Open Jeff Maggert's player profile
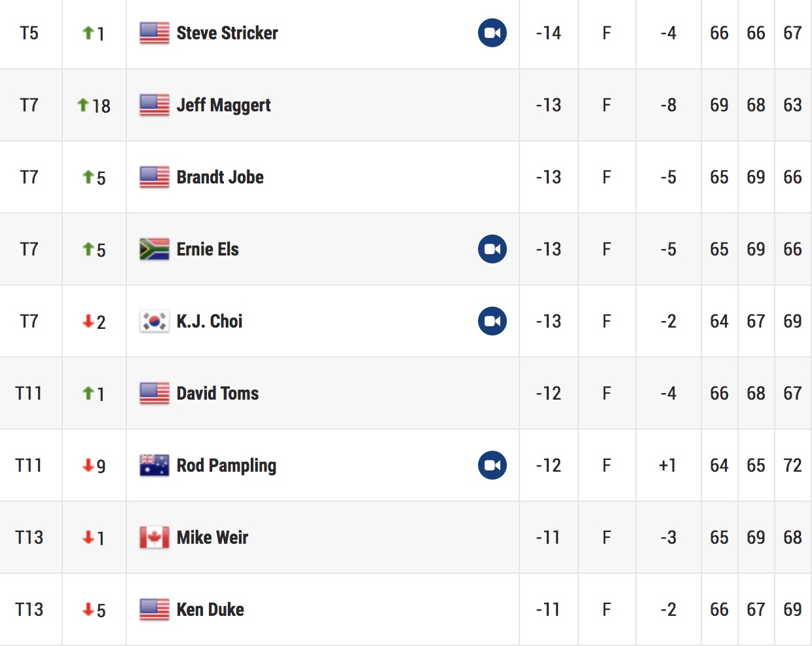Viewport: 812px width, 646px height. pyautogui.click(x=223, y=105)
